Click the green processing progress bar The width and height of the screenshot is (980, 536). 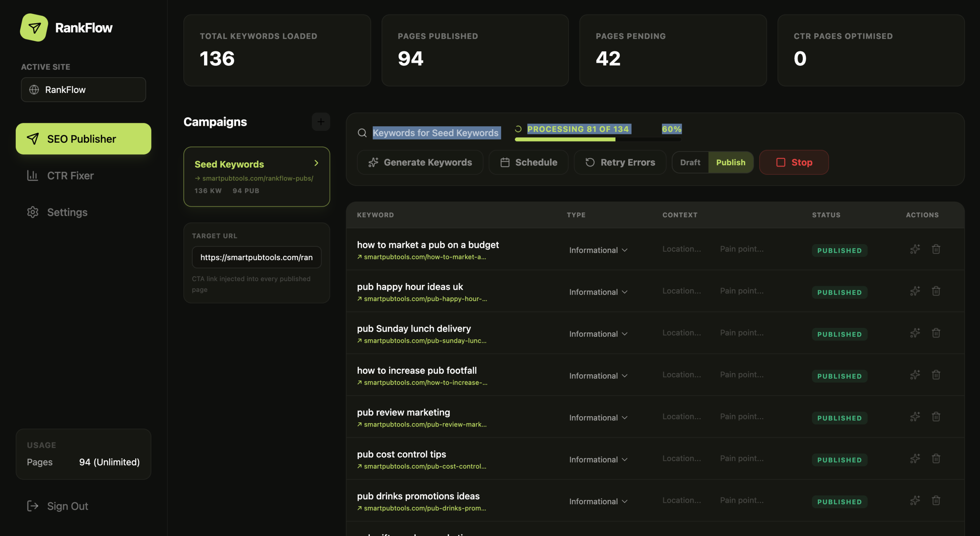(x=565, y=140)
